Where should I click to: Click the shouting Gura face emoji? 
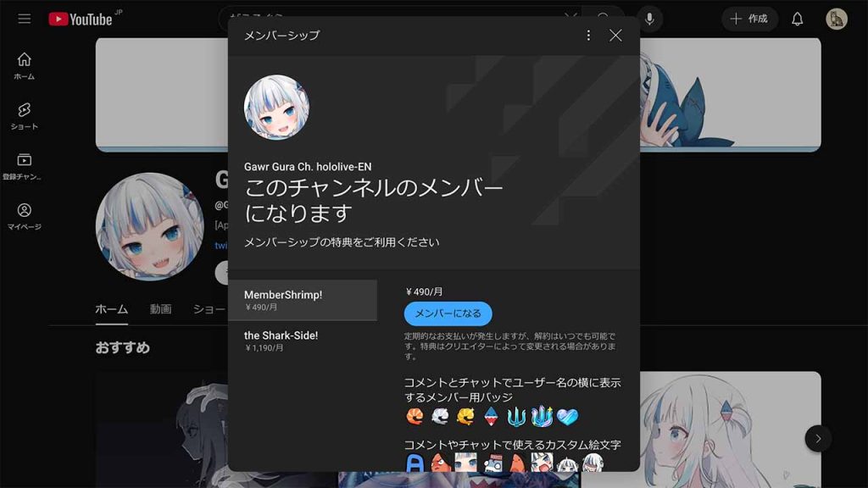[542, 463]
